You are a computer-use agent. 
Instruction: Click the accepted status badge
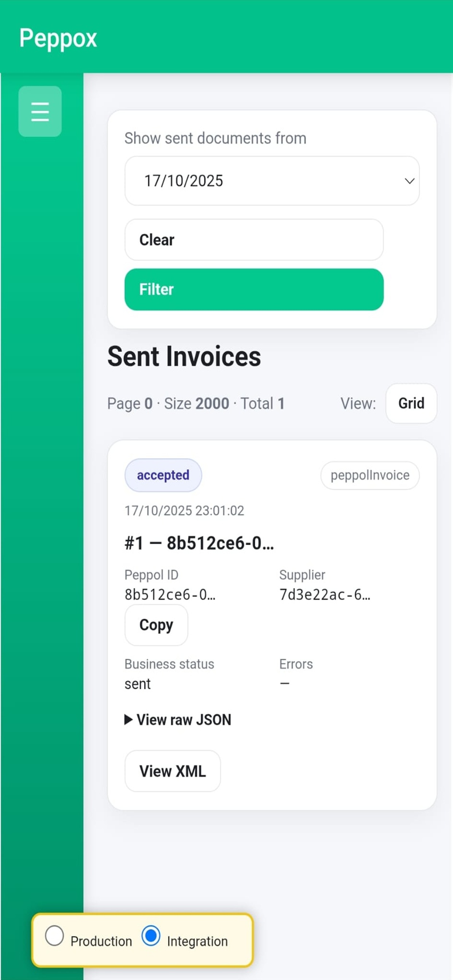163,475
